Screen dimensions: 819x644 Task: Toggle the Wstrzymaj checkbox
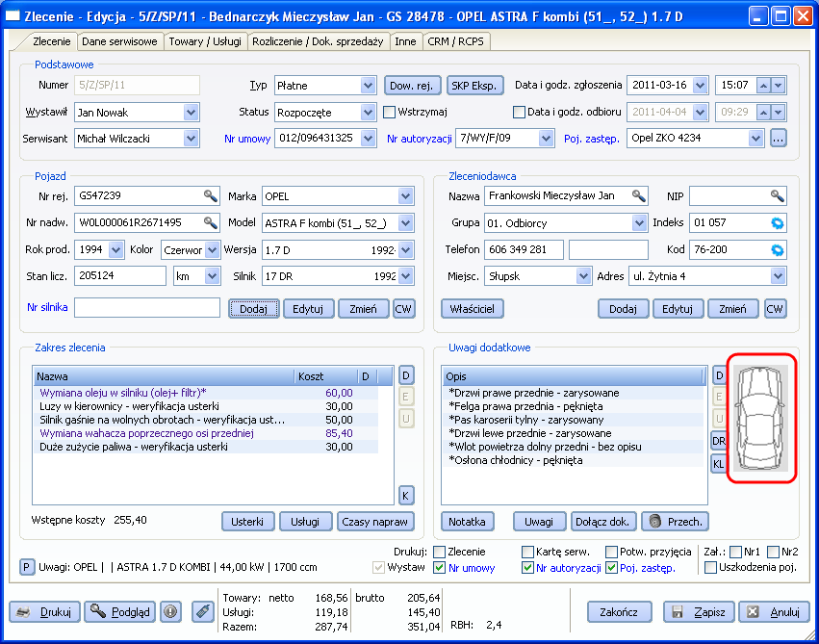pyautogui.click(x=389, y=113)
